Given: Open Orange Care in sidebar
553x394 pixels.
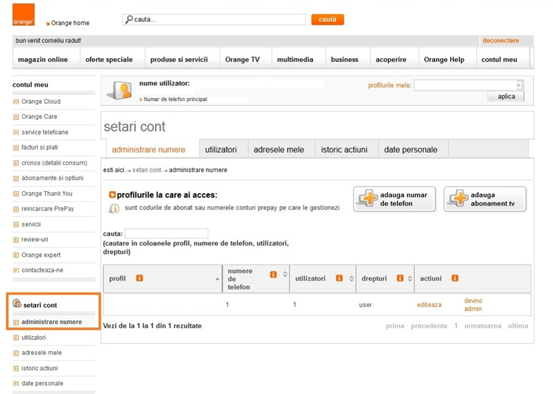Looking at the screenshot, I should coord(39,117).
